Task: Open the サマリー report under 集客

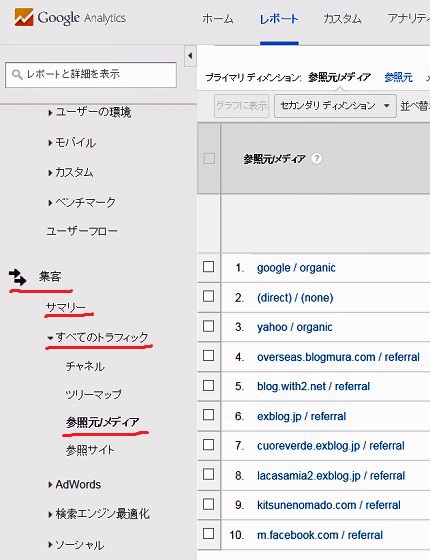Action: tap(66, 308)
